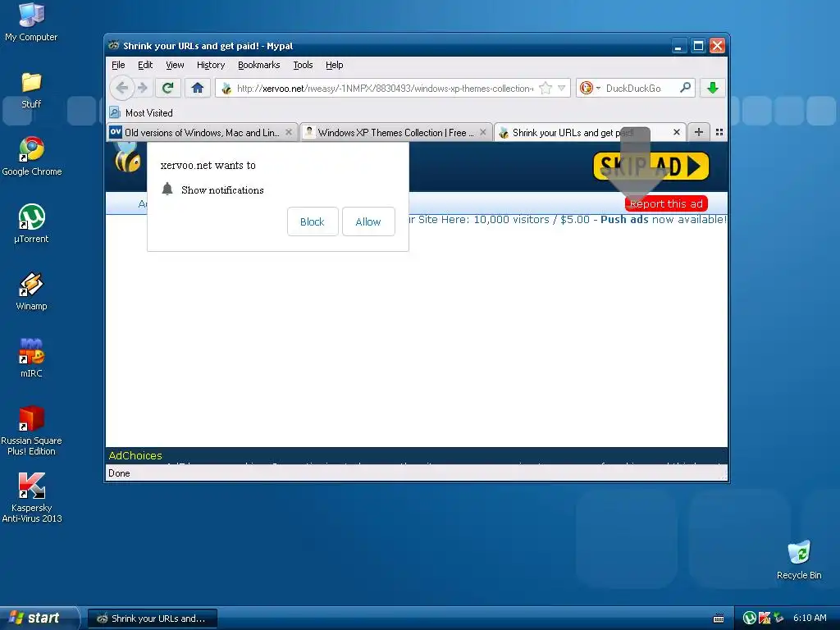The image size is (840, 630).
Task: Launch Winamp desktop shortcut
Action: click(x=31, y=291)
